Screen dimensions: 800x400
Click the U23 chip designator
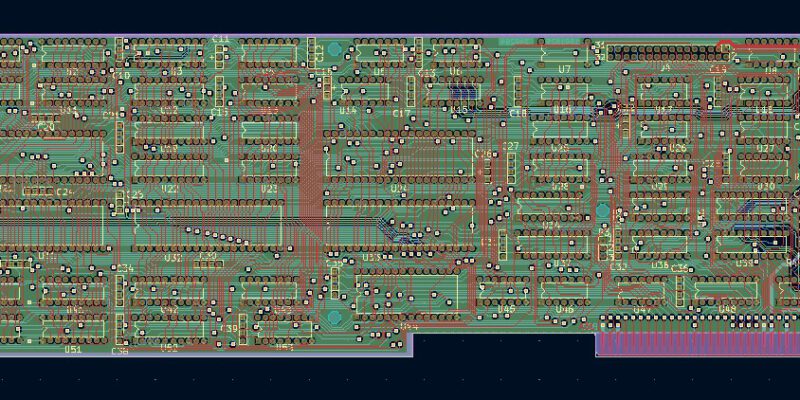[269, 189]
